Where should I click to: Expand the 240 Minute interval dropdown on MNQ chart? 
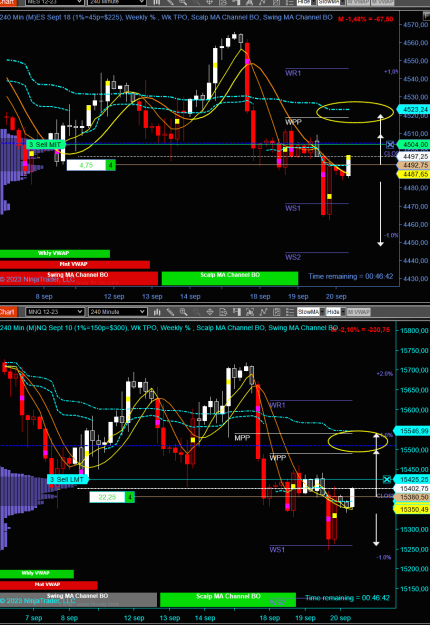tap(118, 312)
